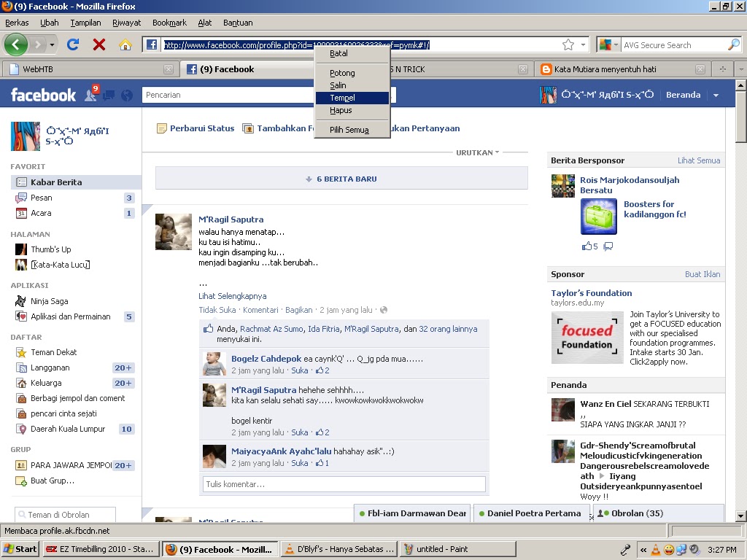Viewport: 747px width, 560px height.
Task: Open friend requests icon with 9 badge
Action: (91, 94)
